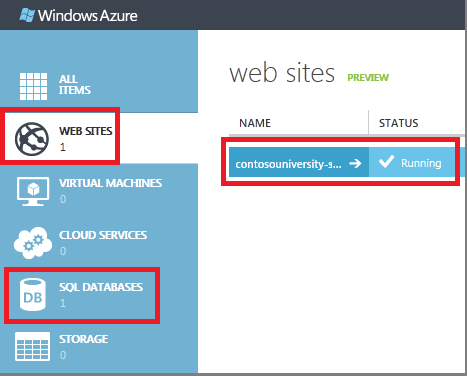467x376 pixels.
Task: Click the Running status text
Action: click(x=421, y=163)
